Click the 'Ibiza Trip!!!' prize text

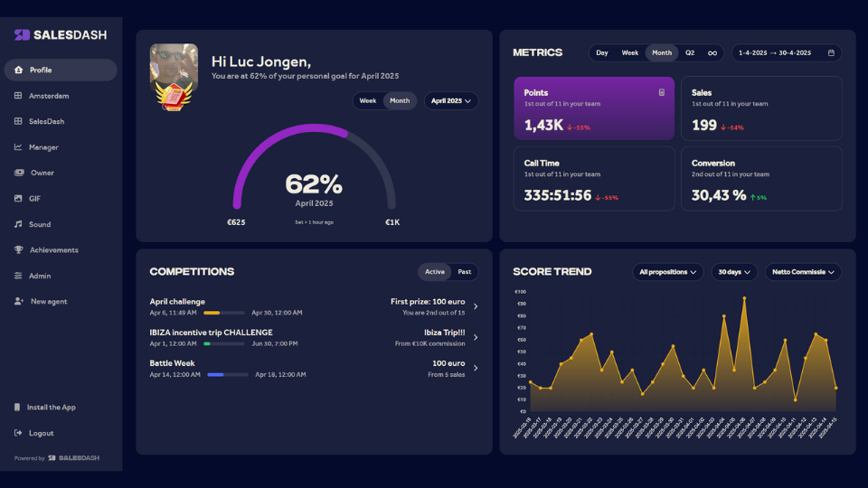point(445,333)
